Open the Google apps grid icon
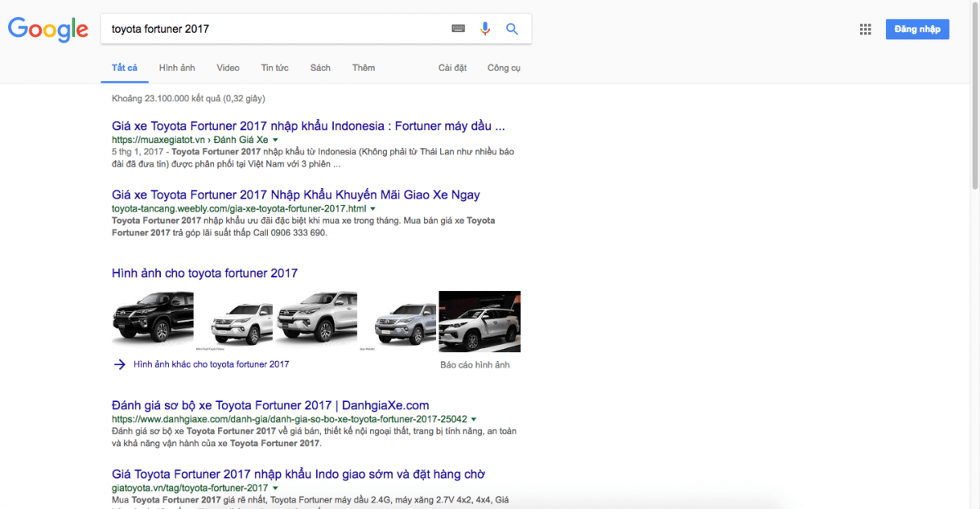The width and height of the screenshot is (980, 509). (866, 29)
